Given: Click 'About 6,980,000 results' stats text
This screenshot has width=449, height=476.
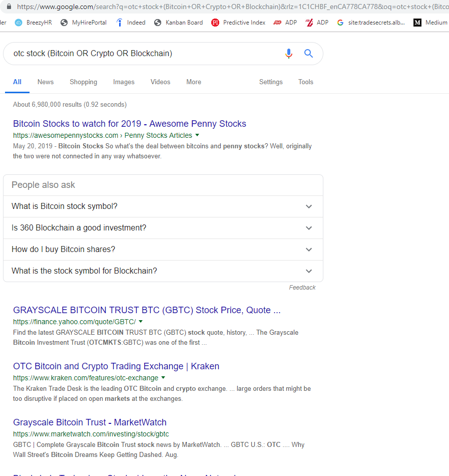Looking at the screenshot, I should tap(70, 104).
